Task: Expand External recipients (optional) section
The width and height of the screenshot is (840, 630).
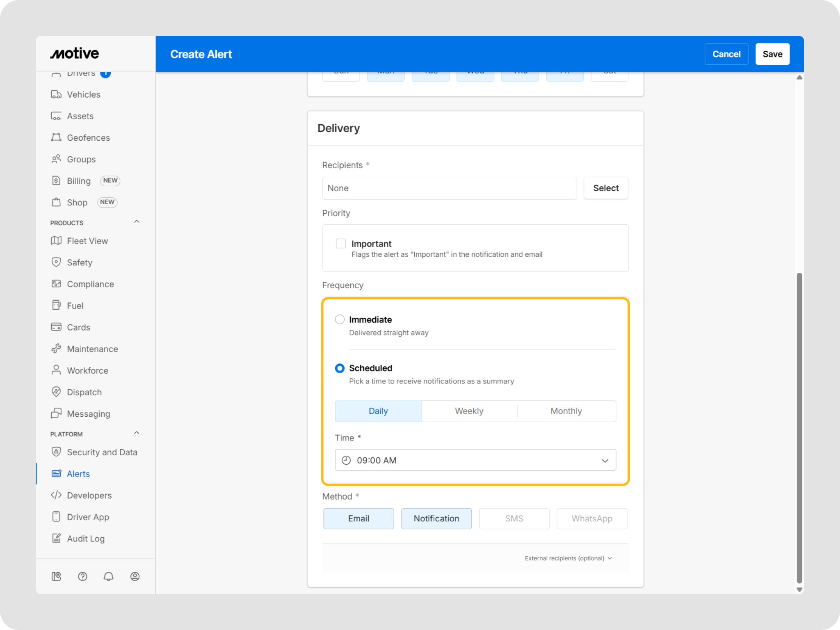Action: click(x=568, y=558)
